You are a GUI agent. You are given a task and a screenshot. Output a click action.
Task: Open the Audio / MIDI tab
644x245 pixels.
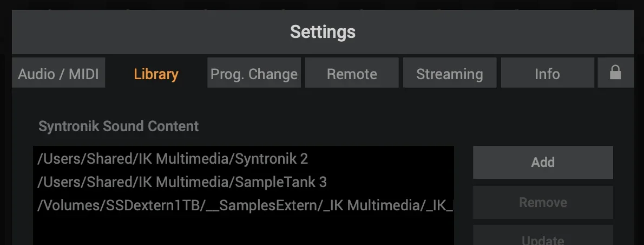pos(58,74)
